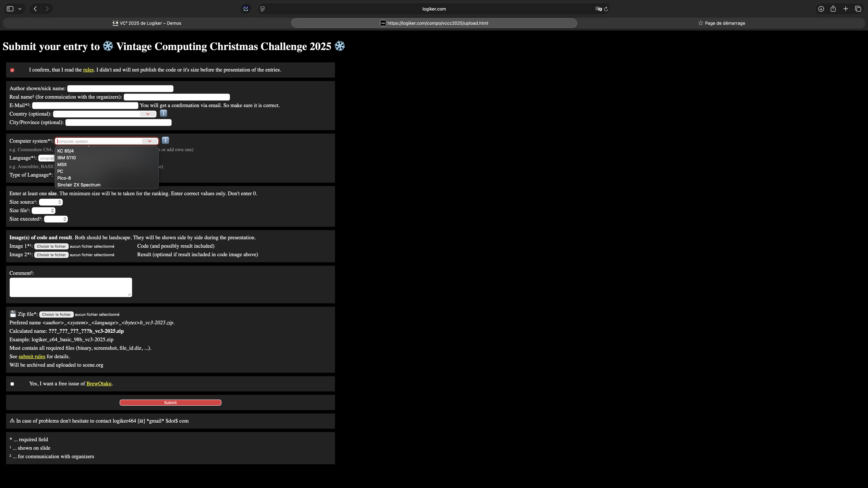Switch to the VC³ 2025 de Logiker tab
Screen dimensions: 868x488
point(147,23)
